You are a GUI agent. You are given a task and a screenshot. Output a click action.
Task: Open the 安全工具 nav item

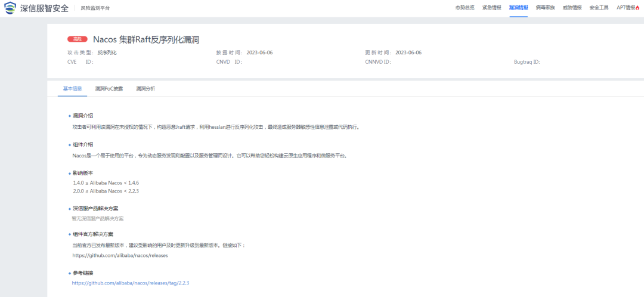[x=599, y=7]
